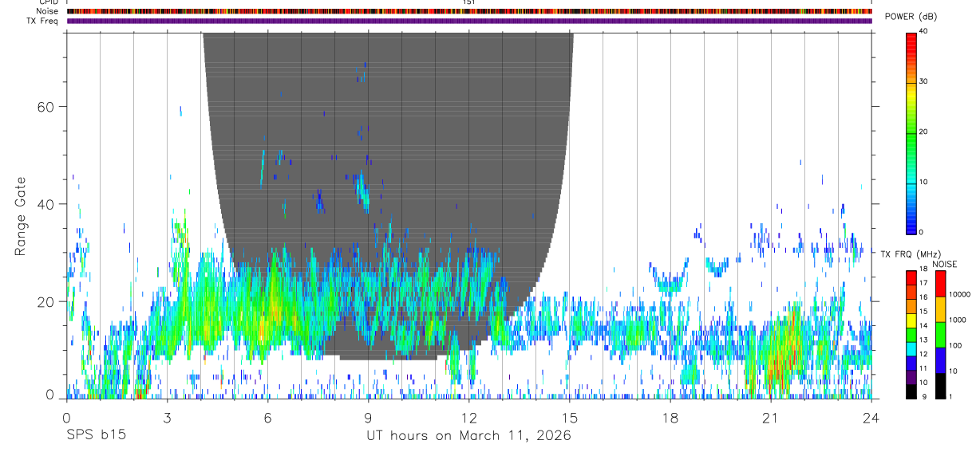Click the 15 tick on UT hours axis

[569, 418]
